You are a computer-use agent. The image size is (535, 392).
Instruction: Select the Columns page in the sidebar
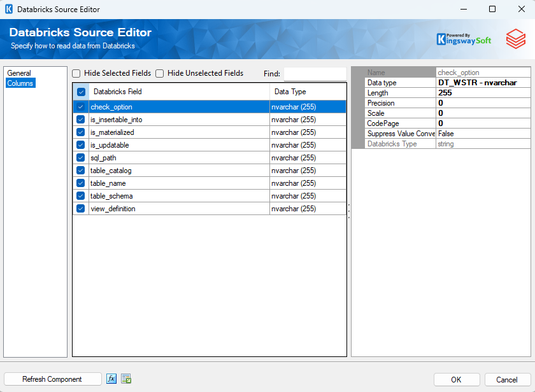point(20,83)
